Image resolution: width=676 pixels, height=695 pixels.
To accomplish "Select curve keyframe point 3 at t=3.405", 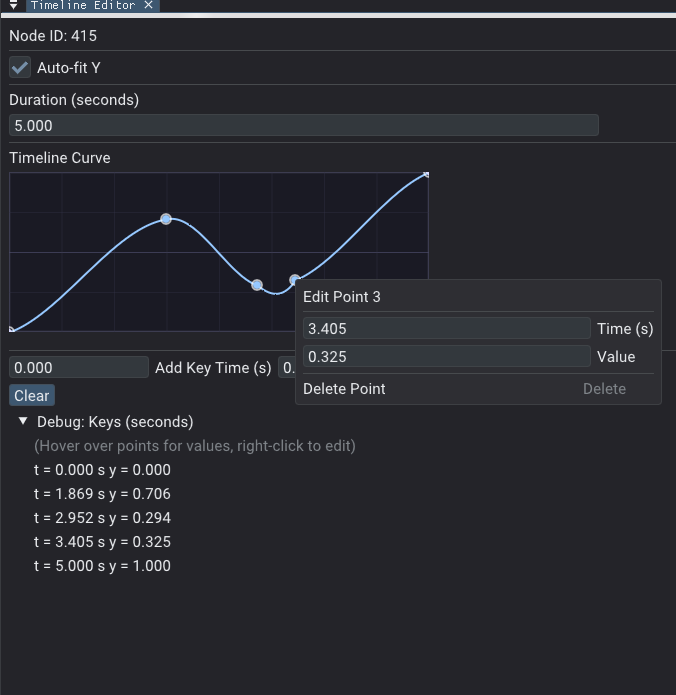I will tap(295, 280).
